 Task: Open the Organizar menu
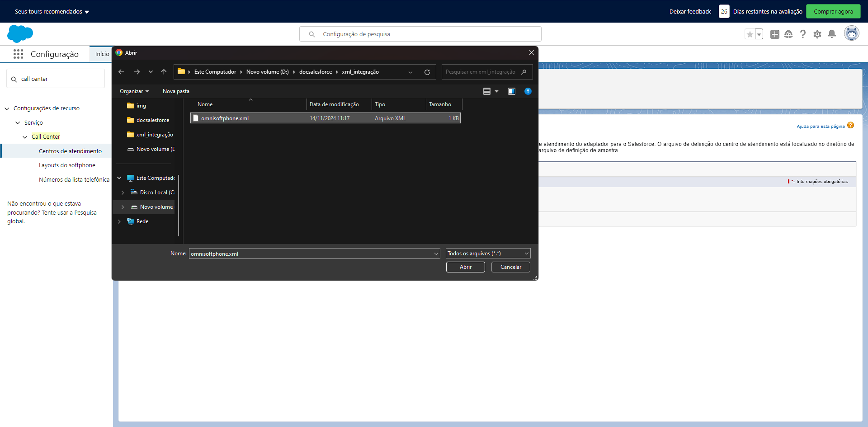coord(134,91)
